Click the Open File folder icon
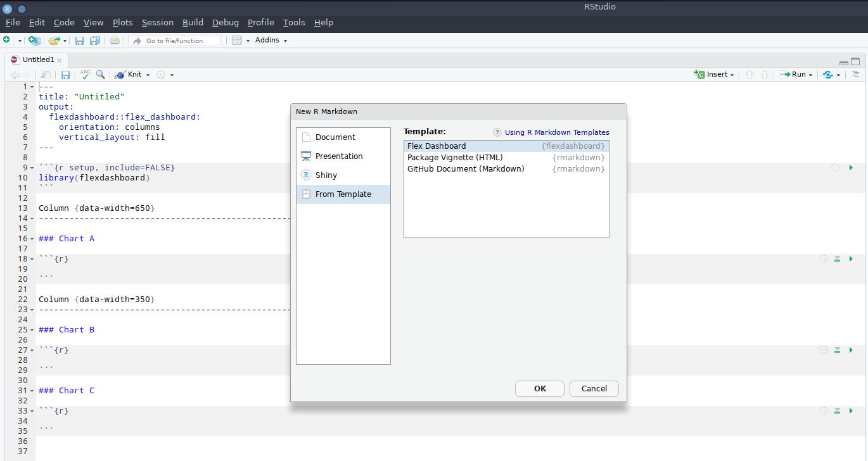Screen dimensions: 868x461 54,40
